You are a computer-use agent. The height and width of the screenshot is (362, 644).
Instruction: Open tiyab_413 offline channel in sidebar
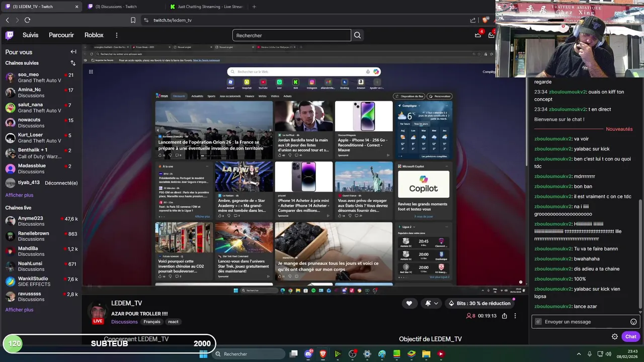click(x=41, y=183)
